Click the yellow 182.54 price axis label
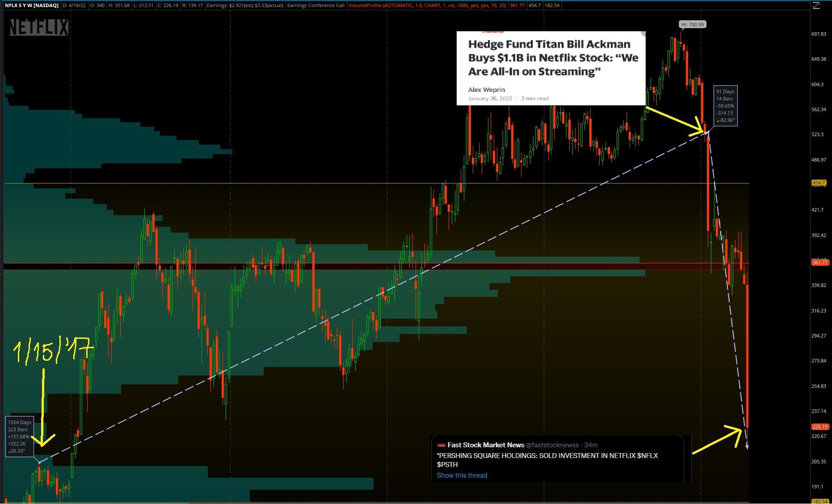Screen dimensions: 832x504 820,501
